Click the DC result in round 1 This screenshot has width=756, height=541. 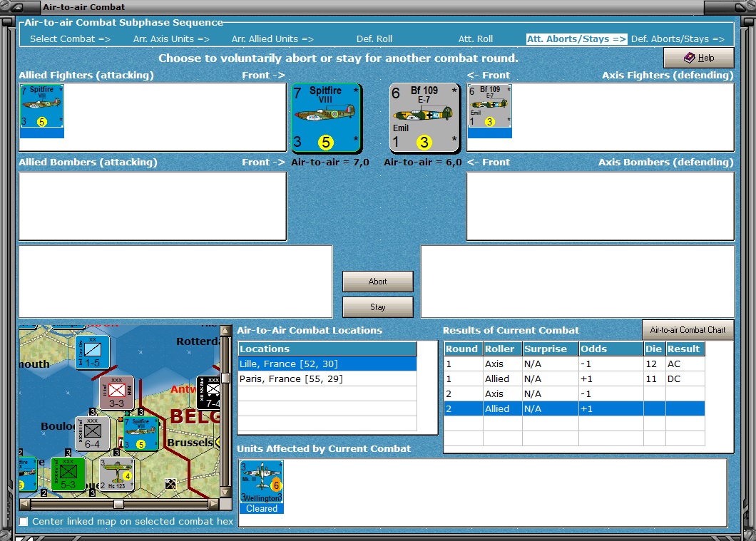tap(673, 378)
